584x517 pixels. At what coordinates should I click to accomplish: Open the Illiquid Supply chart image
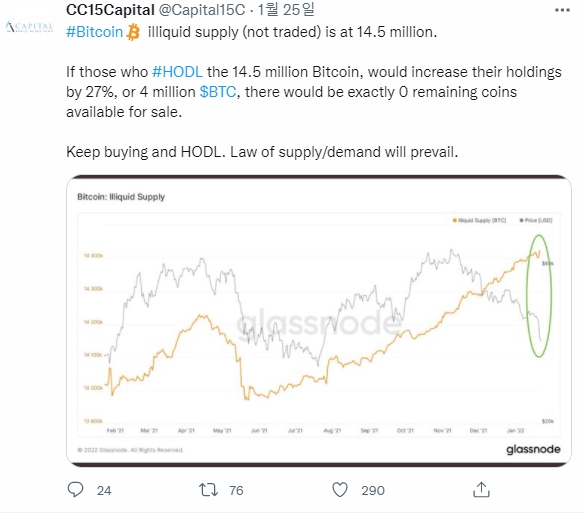319,321
